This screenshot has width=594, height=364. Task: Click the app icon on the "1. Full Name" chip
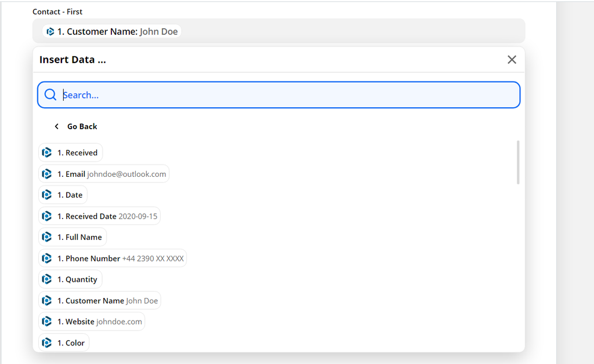pyautogui.click(x=47, y=236)
